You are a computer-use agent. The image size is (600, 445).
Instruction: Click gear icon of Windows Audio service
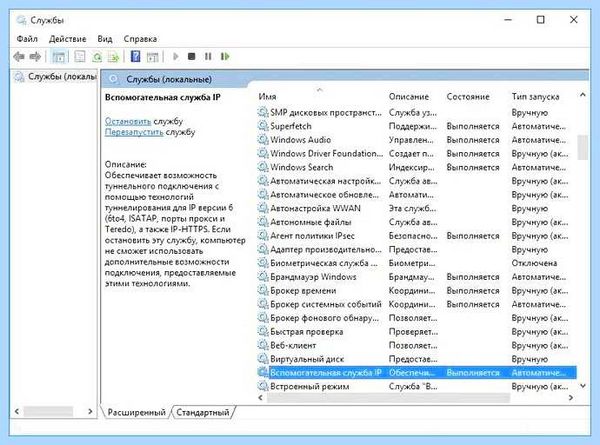click(263, 140)
